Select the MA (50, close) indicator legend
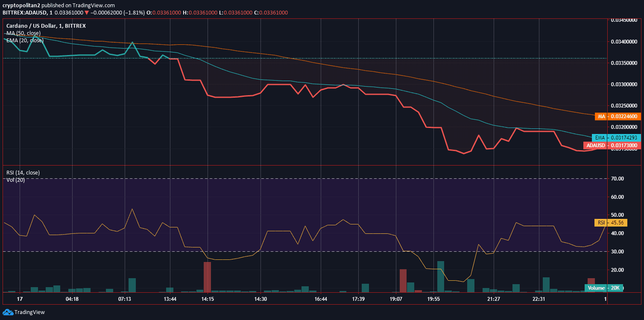This screenshot has height=320, width=644. coord(23,33)
